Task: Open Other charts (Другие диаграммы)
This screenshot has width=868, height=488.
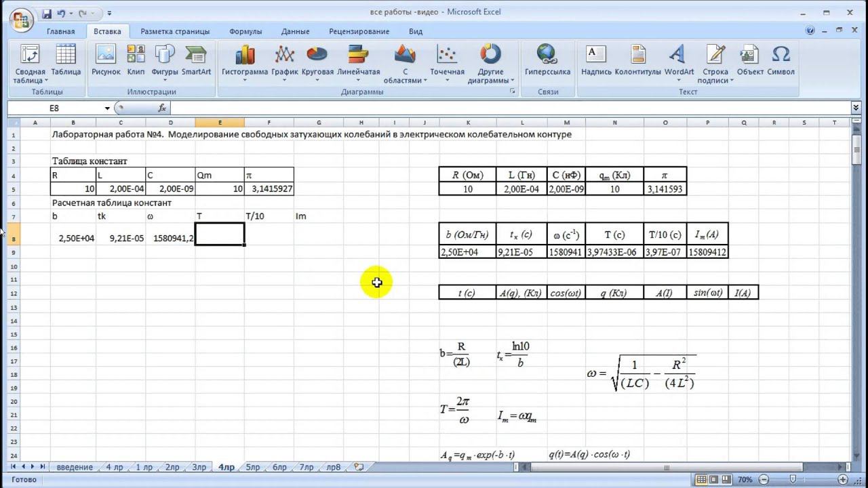Action: click(x=490, y=64)
